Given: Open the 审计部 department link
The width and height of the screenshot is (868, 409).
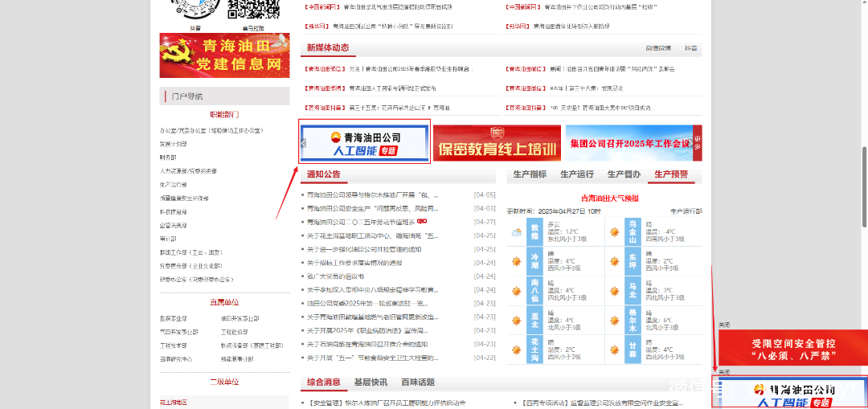Looking at the screenshot, I should pyautogui.click(x=168, y=239).
